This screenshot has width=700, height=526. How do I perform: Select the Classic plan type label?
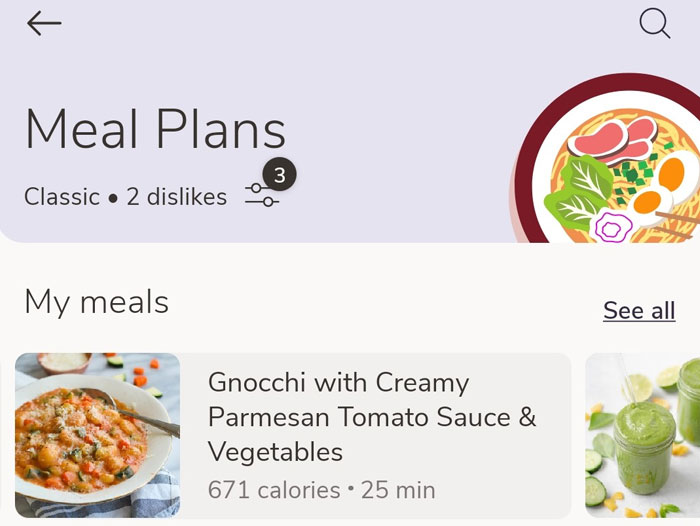pyautogui.click(x=62, y=197)
